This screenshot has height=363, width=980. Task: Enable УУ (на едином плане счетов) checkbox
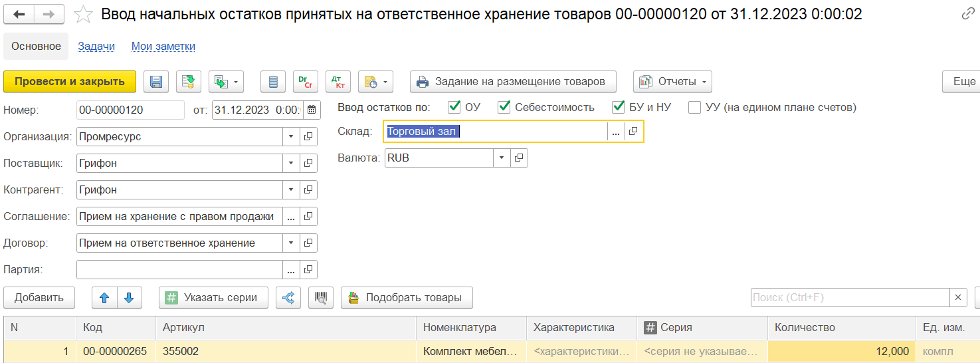click(695, 107)
